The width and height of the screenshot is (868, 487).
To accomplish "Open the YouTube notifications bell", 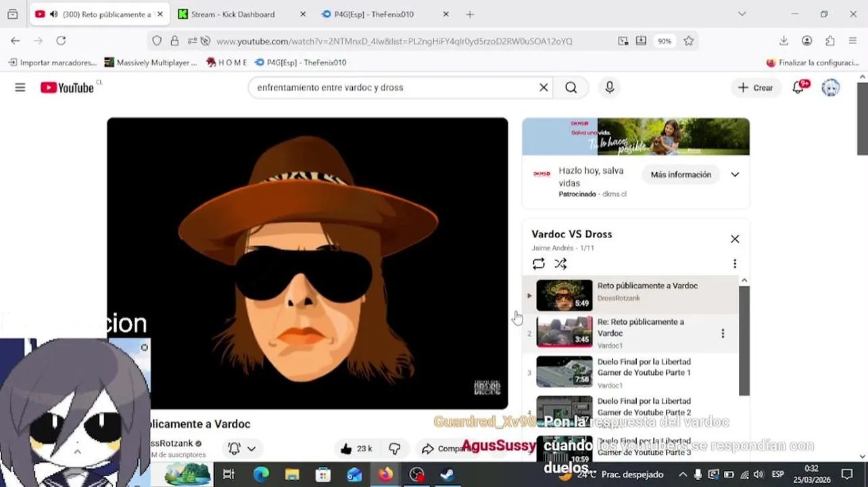I will click(x=799, y=87).
